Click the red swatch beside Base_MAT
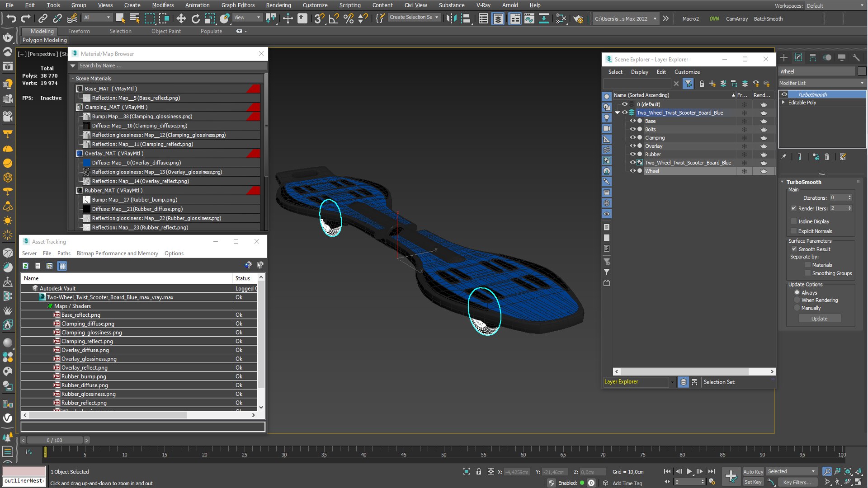This screenshot has width=868, height=488. (254, 89)
